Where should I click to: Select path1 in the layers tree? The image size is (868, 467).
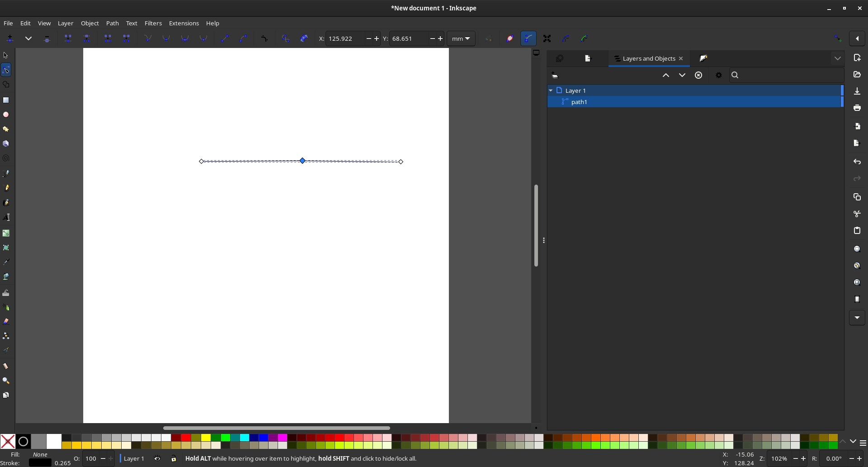(694, 102)
